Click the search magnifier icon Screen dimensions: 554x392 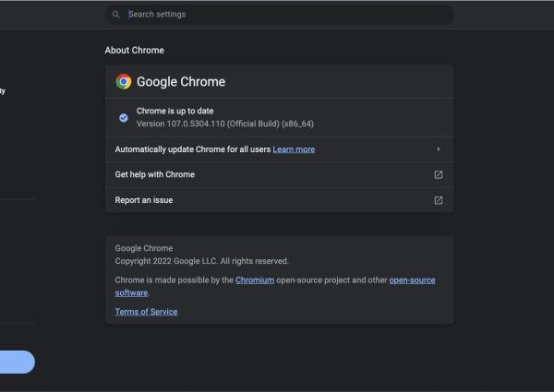coord(116,15)
